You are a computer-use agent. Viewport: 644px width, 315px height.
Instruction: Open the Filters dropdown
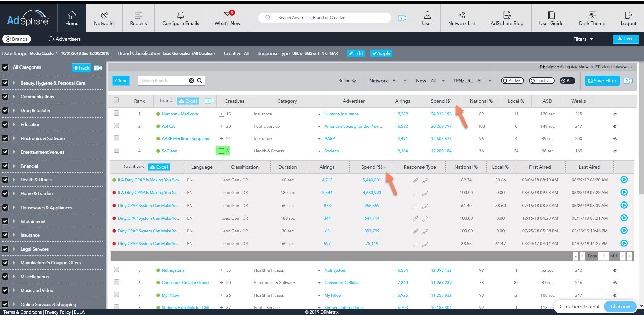point(583,39)
